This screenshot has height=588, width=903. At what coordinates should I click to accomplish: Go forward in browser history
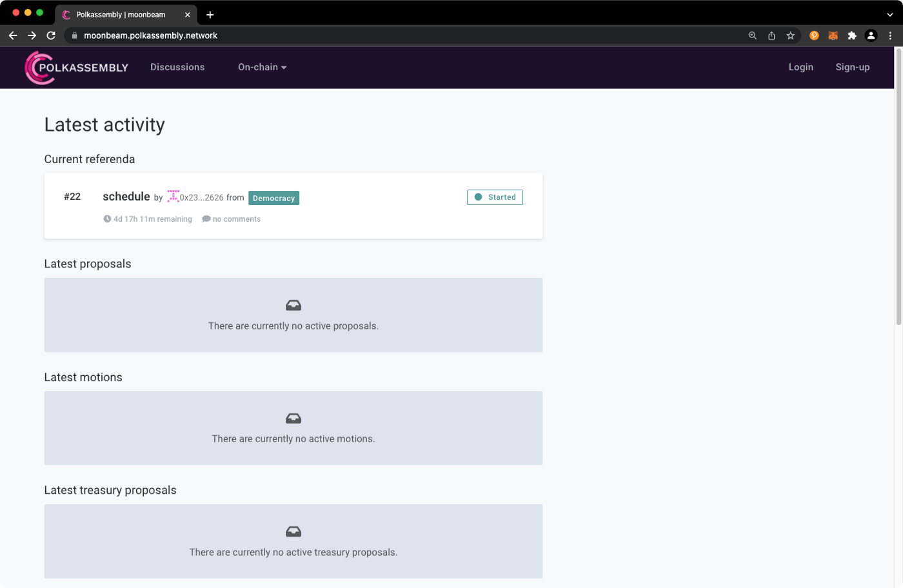click(x=32, y=35)
